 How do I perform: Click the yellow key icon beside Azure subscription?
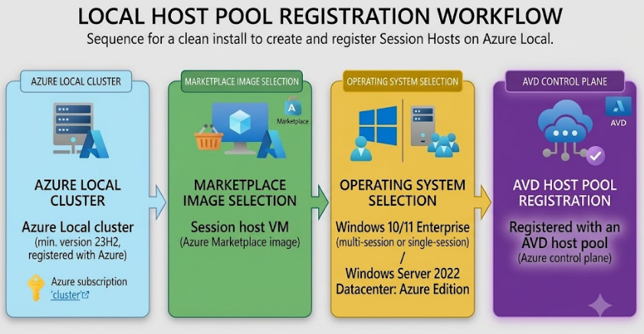coord(36,288)
